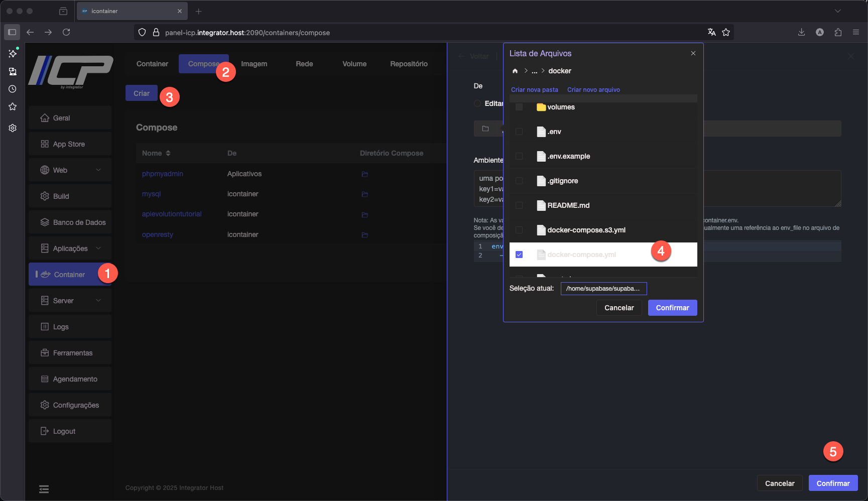868x501 pixels.
Task: Tick the README.md checkbox
Action: point(519,205)
